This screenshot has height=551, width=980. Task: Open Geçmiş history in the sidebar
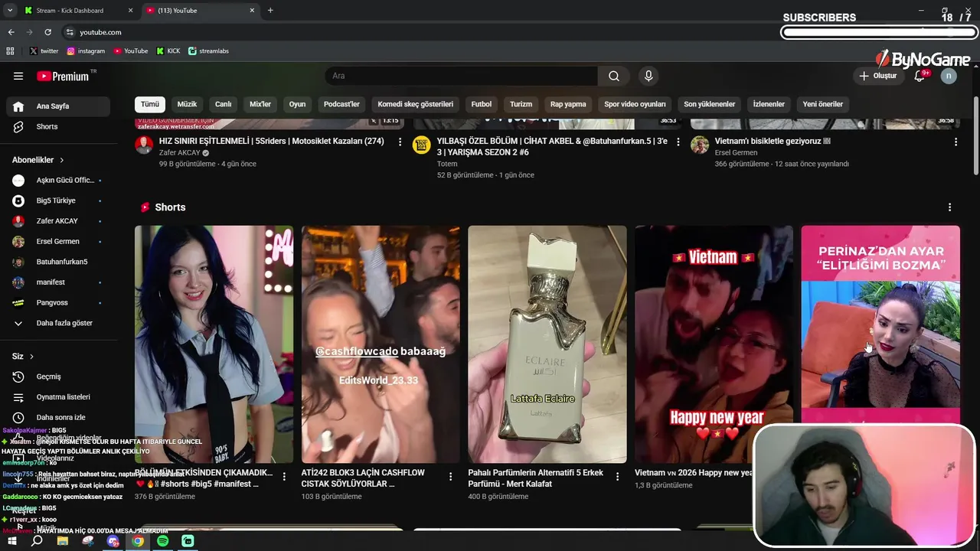click(58, 377)
